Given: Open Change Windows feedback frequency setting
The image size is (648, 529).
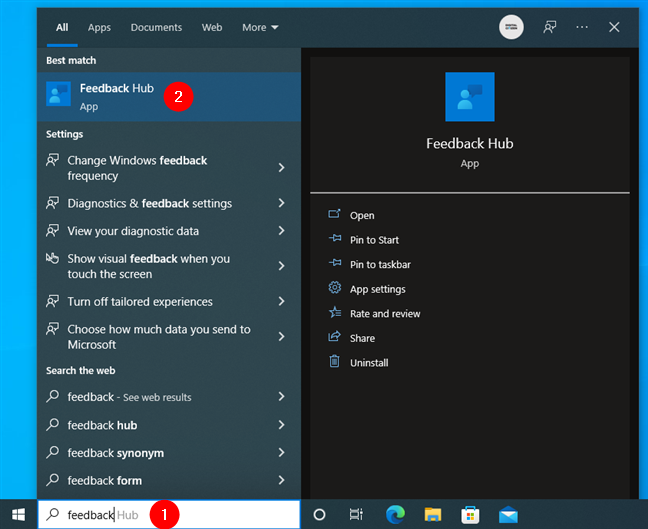Looking at the screenshot, I should (x=169, y=168).
